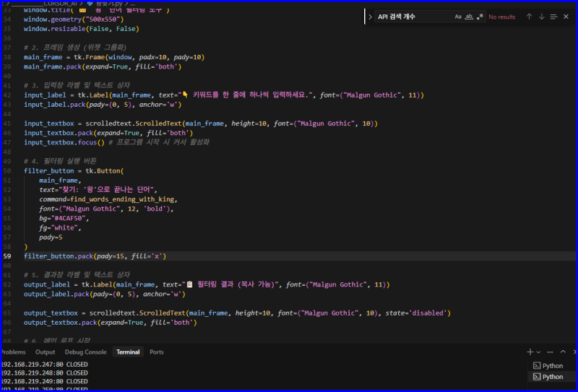The image size is (578, 392).
Task: Click terminal output '192.168.219.248:80 CLOSED'
Action: (44, 373)
